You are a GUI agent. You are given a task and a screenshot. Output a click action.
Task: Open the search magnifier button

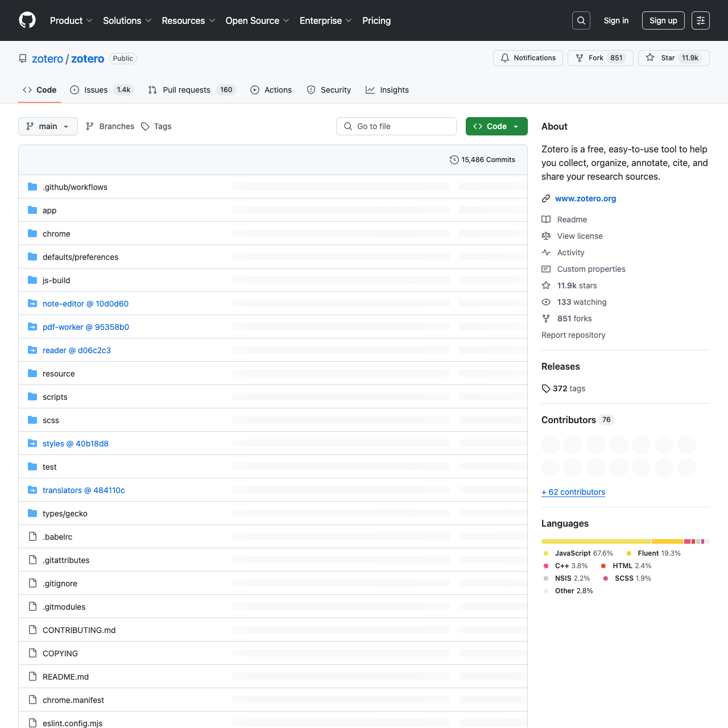(581, 20)
